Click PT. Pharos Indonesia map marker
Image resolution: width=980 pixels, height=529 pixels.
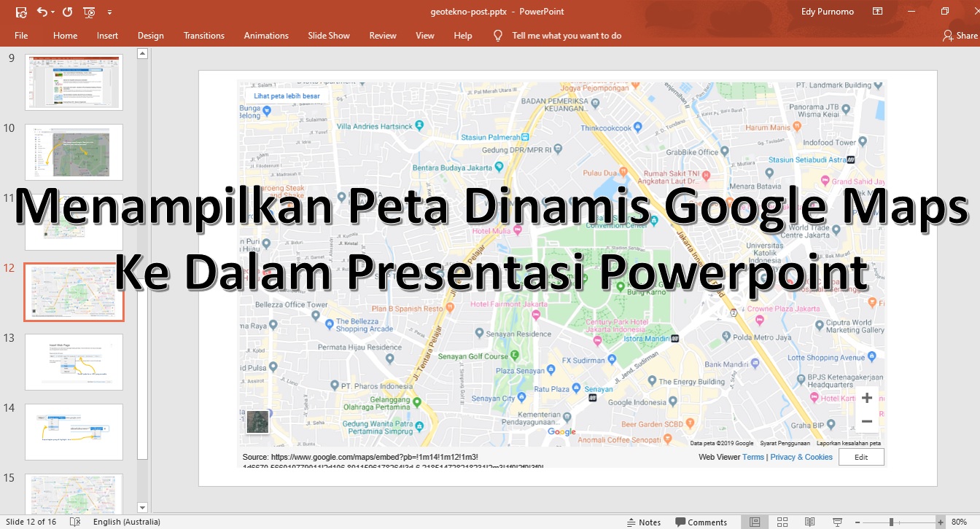pyautogui.click(x=335, y=385)
